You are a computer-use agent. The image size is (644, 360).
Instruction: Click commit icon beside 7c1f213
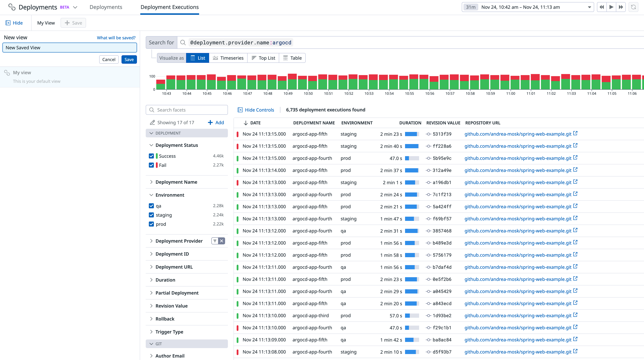pos(429,195)
